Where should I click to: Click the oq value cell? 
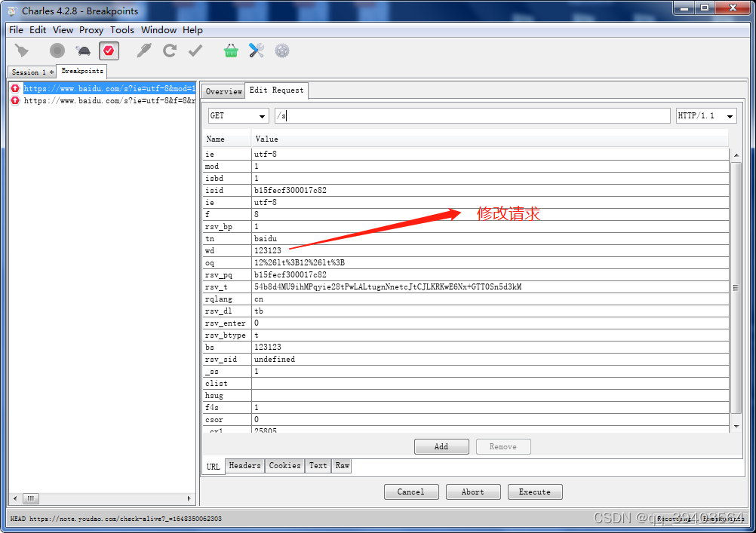[490, 262]
